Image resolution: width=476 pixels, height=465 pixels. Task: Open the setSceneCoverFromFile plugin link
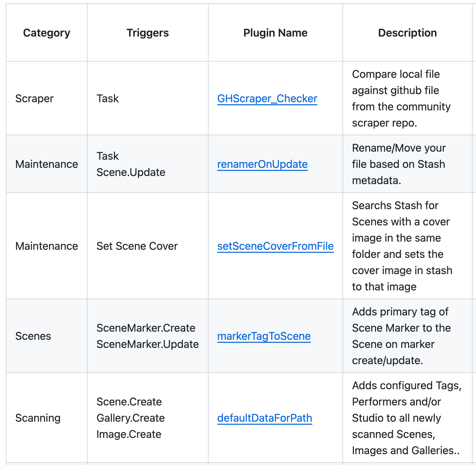[x=275, y=246]
